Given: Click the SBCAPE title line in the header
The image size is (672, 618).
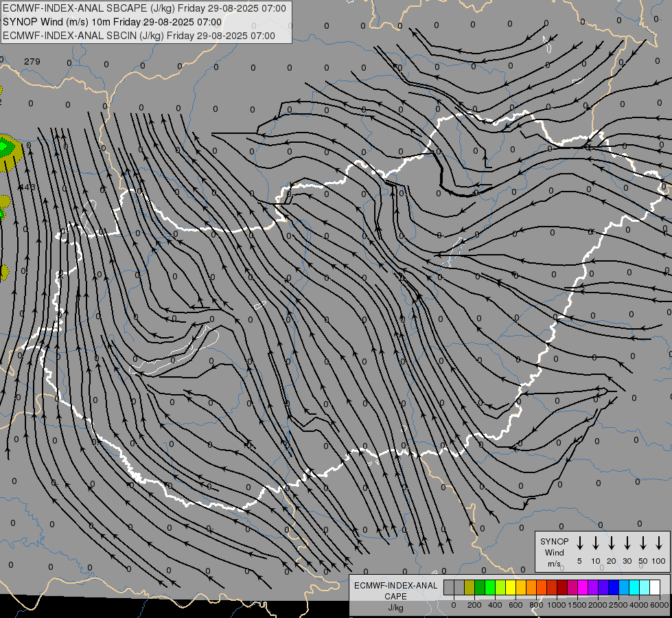Looking at the screenshot, I should (x=144, y=8).
